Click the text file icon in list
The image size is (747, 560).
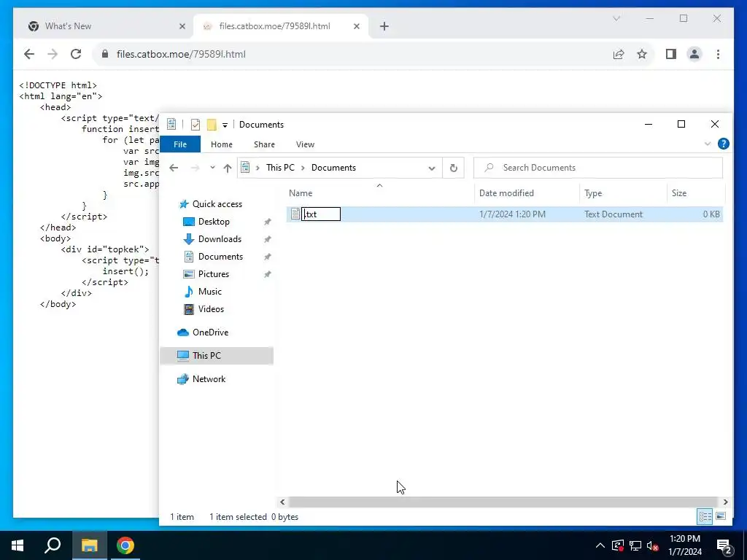(x=295, y=214)
